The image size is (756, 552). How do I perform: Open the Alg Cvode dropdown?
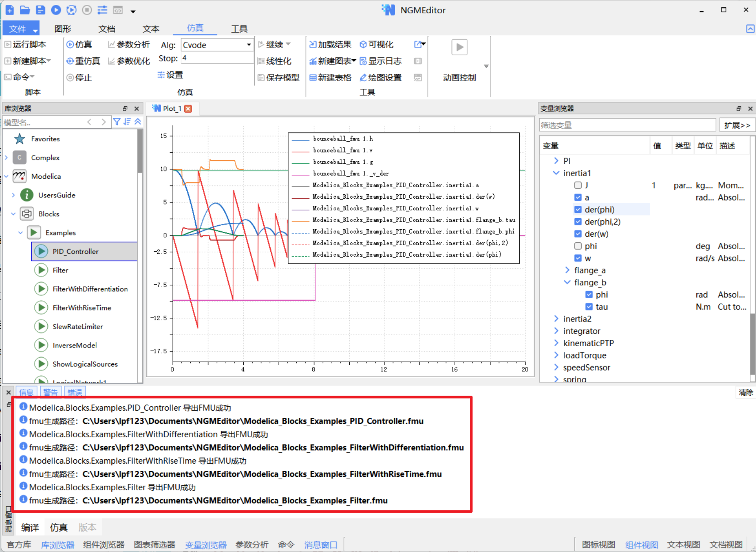(x=249, y=45)
